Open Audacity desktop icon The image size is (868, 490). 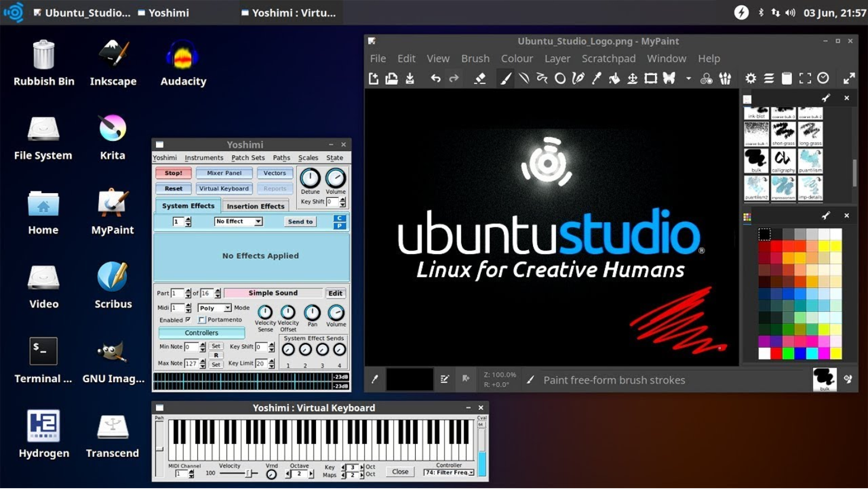pyautogui.click(x=183, y=63)
